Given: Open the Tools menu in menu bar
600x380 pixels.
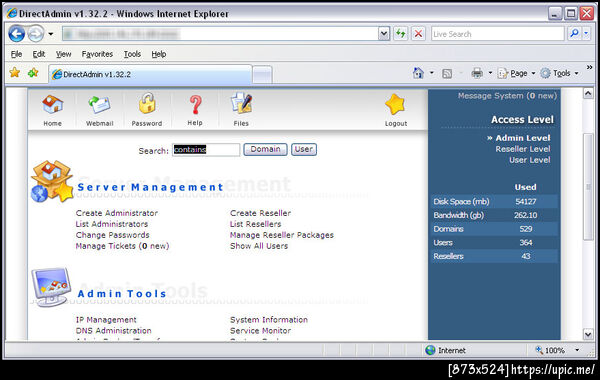Looking at the screenshot, I should click(x=132, y=54).
